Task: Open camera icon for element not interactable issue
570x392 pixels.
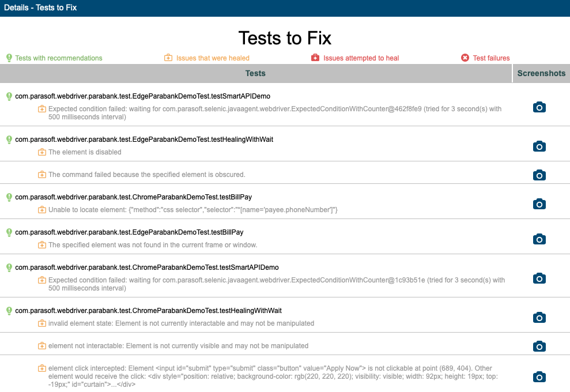Action: click(539, 346)
